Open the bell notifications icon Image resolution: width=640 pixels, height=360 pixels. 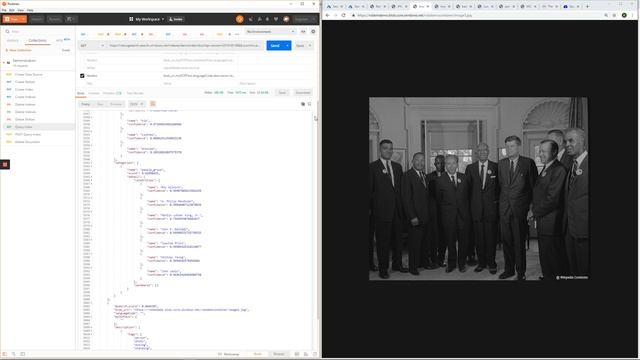(x=268, y=19)
